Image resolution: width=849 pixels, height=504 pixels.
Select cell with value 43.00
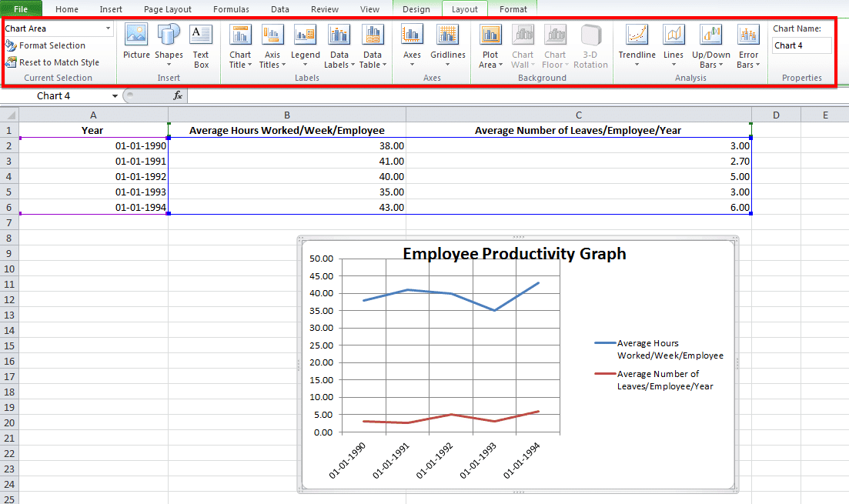pyautogui.click(x=287, y=207)
